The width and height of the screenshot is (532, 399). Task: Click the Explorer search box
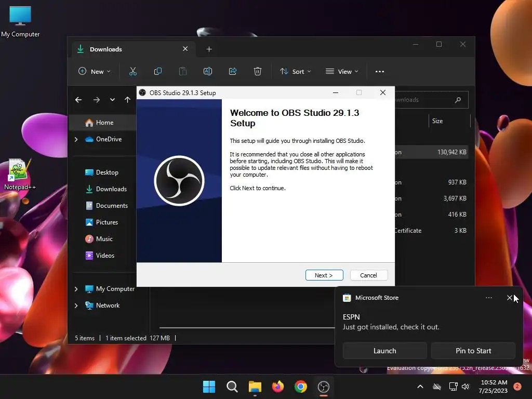point(431,100)
